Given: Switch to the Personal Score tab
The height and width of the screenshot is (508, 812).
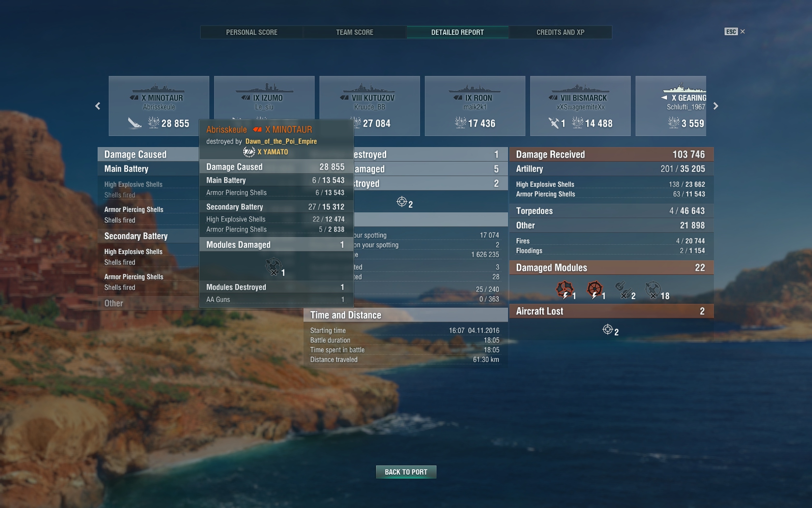Looking at the screenshot, I should pyautogui.click(x=252, y=32).
